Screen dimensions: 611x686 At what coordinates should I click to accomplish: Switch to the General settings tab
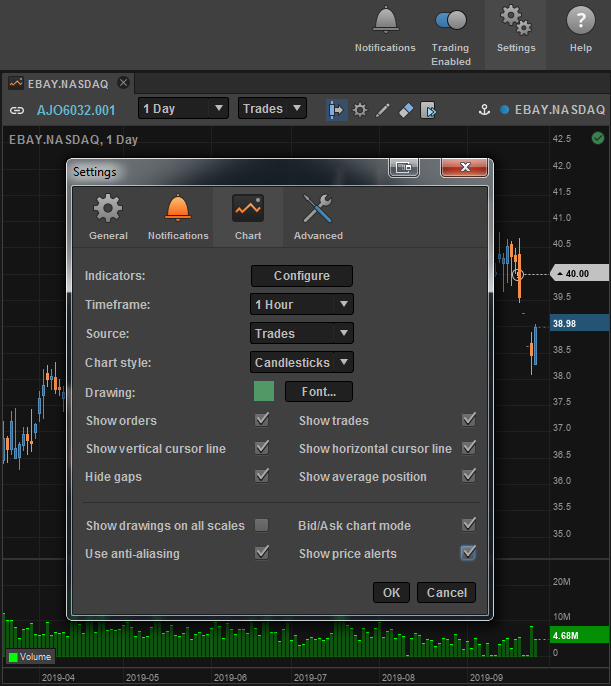108,218
